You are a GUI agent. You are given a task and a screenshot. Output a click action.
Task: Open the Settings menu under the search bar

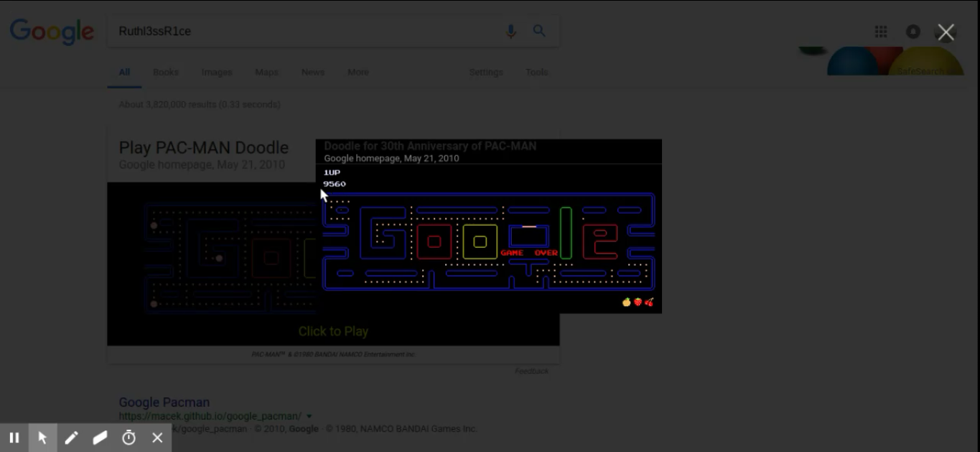click(x=486, y=72)
